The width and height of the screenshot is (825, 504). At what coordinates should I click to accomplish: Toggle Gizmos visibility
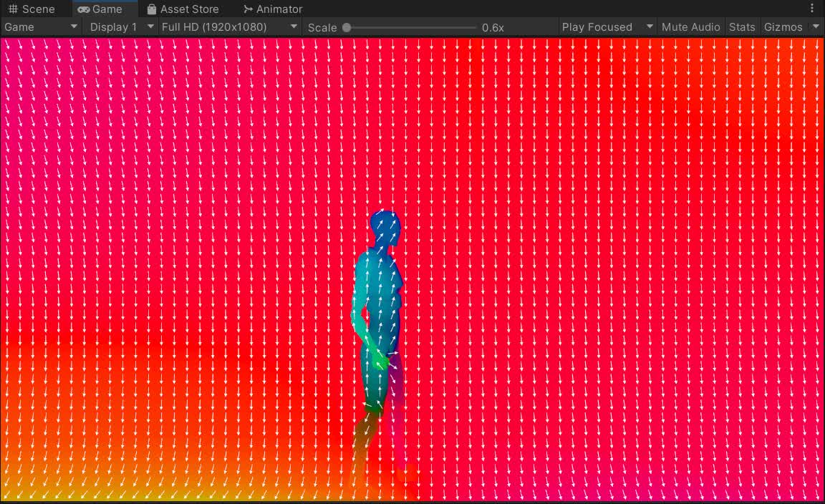click(x=783, y=26)
